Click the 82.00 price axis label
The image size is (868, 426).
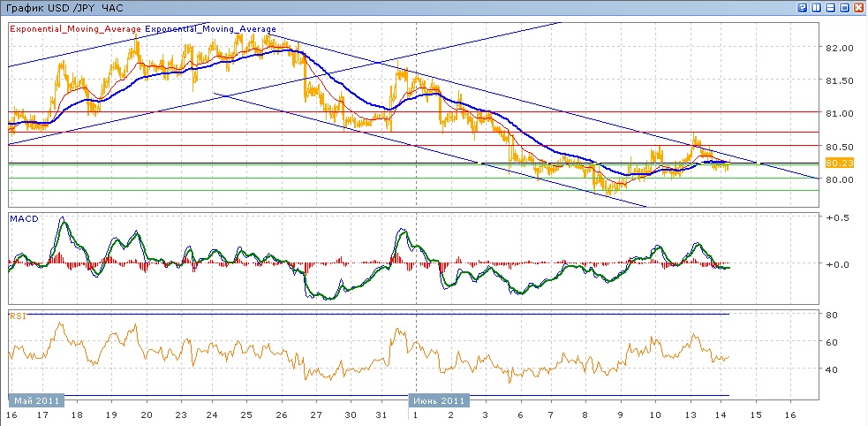click(839, 48)
